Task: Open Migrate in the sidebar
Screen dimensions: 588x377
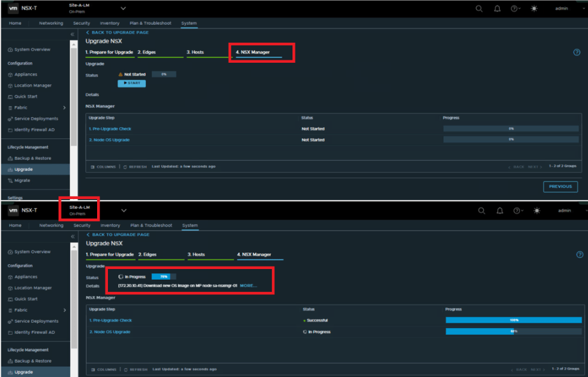Action: 22,180
